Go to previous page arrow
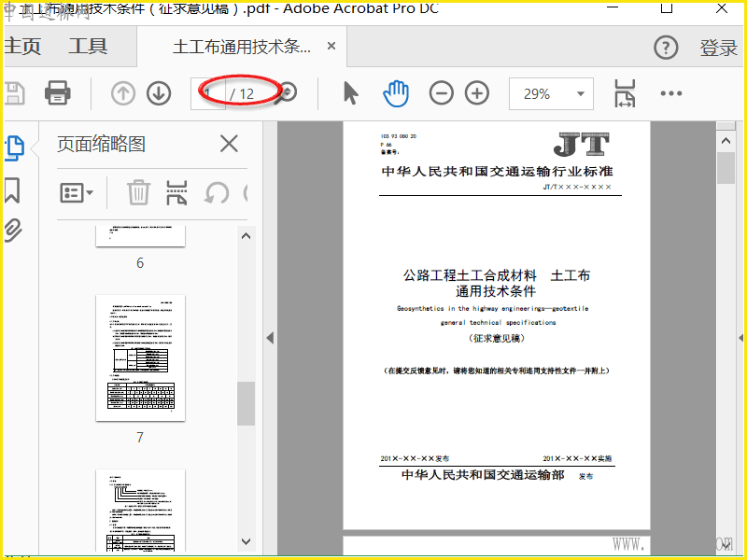The height and width of the screenshot is (560, 747). [x=123, y=93]
